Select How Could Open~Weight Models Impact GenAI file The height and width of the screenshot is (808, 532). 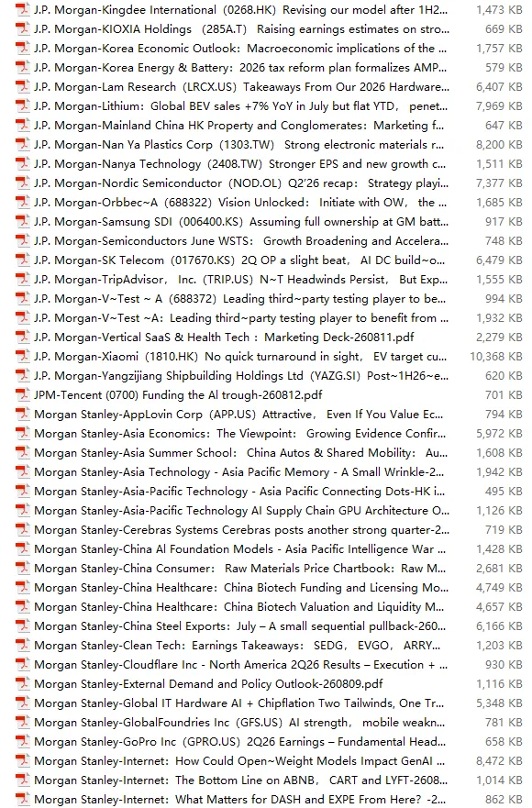click(x=239, y=761)
